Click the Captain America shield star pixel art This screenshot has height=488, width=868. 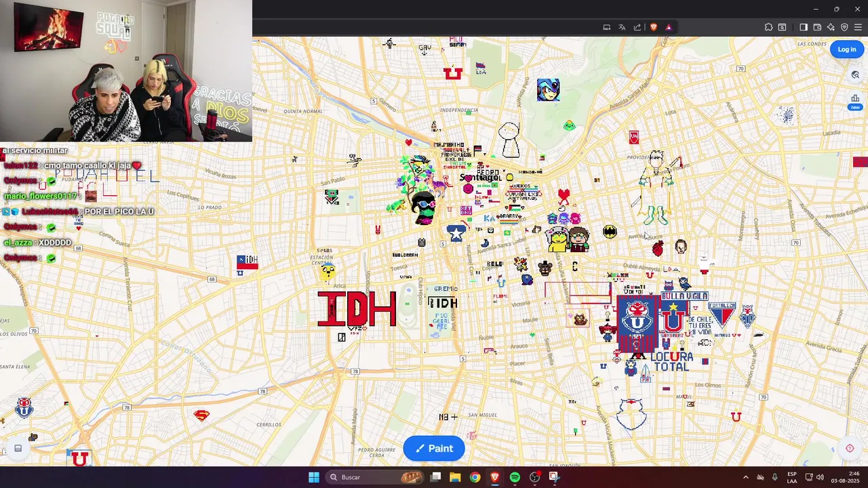pyautogui.click(x=456, y=233)
